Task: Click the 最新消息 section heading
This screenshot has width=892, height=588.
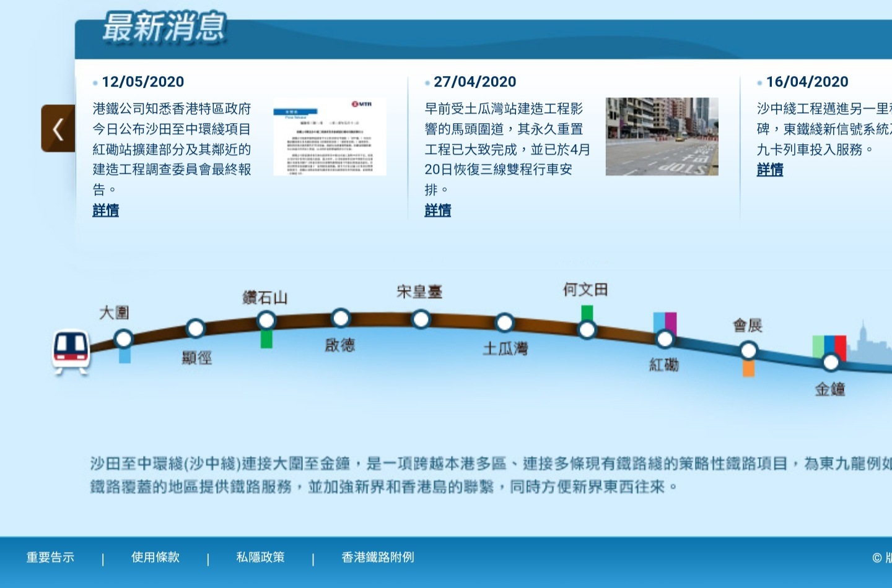Action: pyautogui.click(x=164, y=27)
